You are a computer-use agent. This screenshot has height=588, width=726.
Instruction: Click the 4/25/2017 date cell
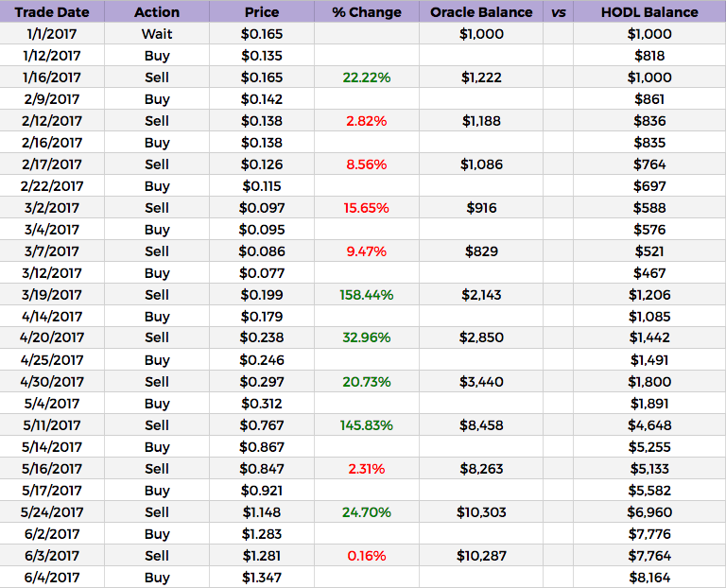pyautogui.click(x=52, y=360)
